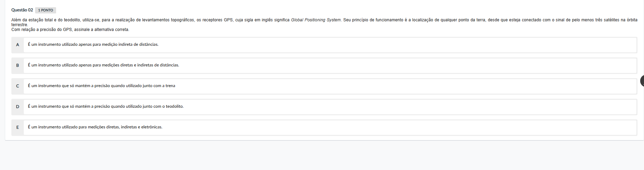Viewport: 644px width, 170px height.
Task: Choose answer option letter B
Action: 18,65
